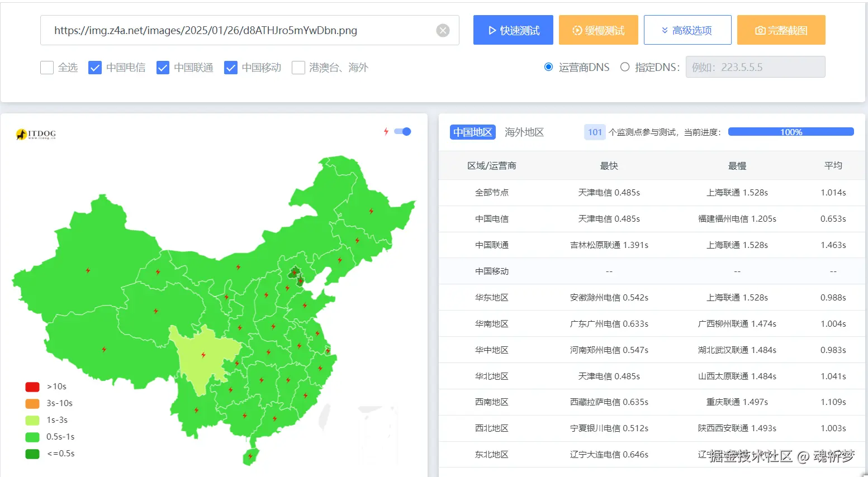Click the Liaoning lightning marker

(340, 260)
